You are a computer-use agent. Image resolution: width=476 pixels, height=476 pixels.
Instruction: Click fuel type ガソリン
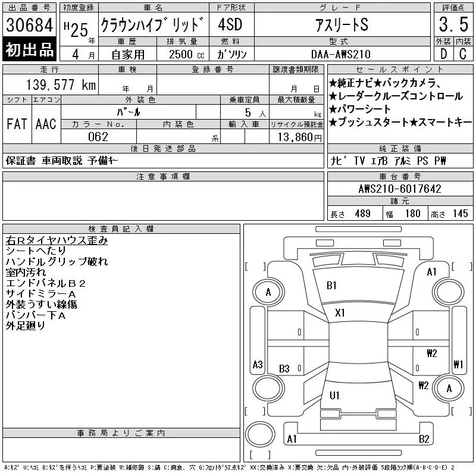232,54
